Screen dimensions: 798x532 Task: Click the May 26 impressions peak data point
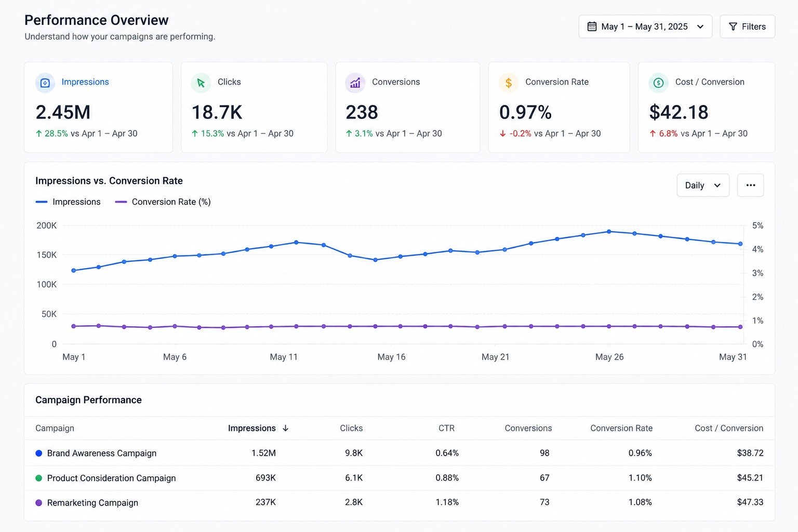click(x=609, y=232)
